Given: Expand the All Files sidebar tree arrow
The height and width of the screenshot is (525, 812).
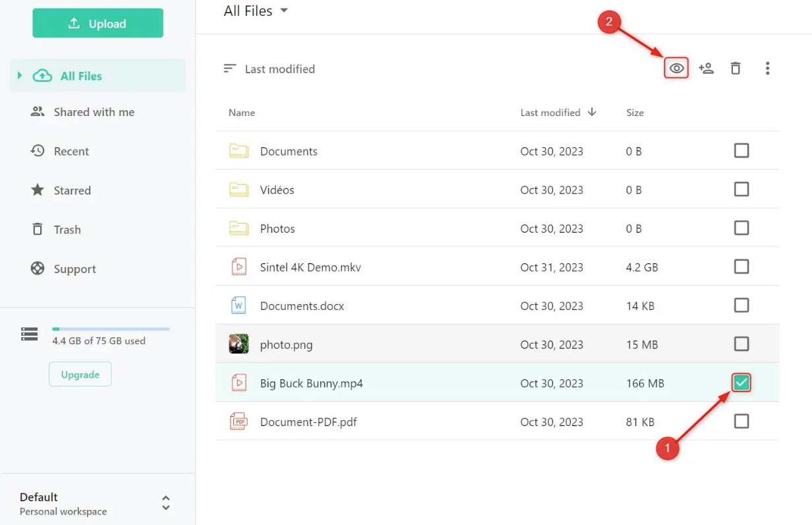Looking at the screenshot, I should (x=20, y=76).
